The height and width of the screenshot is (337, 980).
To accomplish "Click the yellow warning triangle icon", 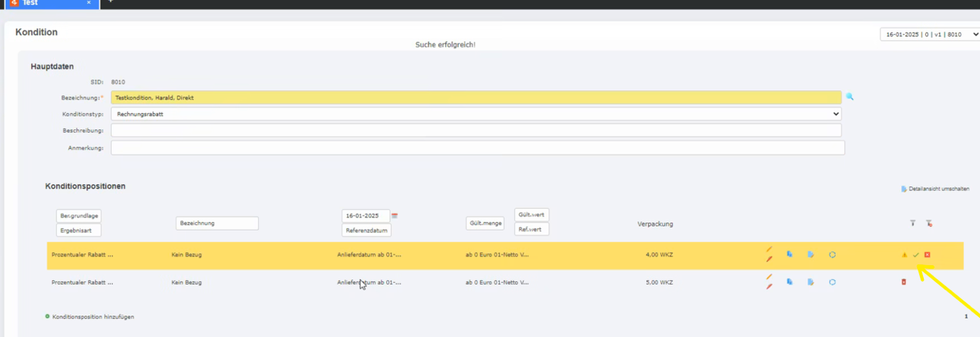I will tap(904, 255).
